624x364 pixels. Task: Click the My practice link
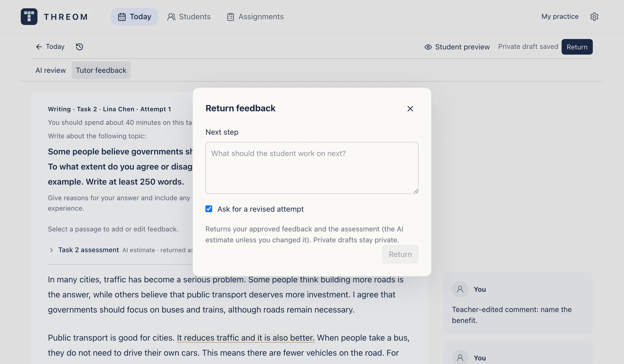point(560,17)
